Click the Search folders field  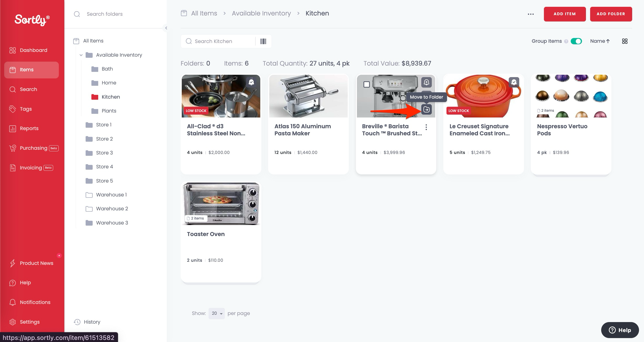click(116, 14)
